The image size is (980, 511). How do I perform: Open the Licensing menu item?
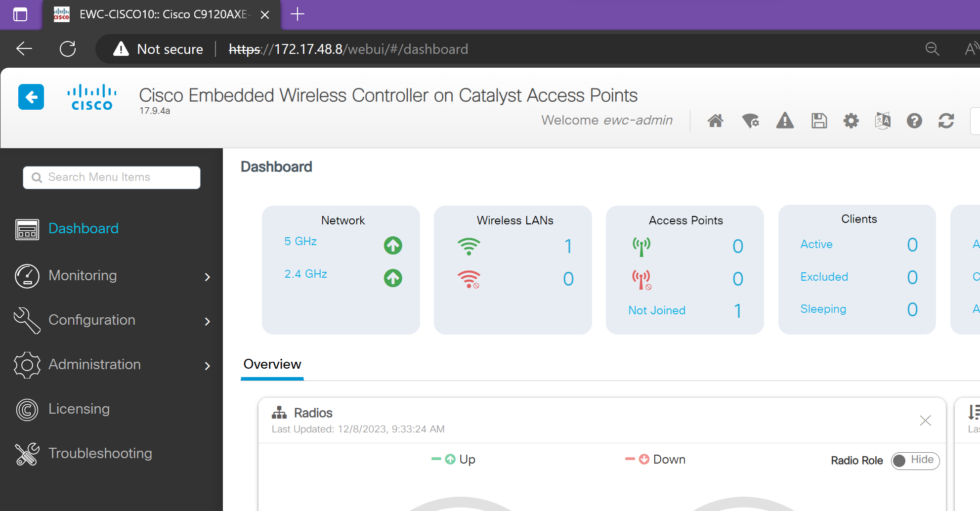tap(79, 409)
